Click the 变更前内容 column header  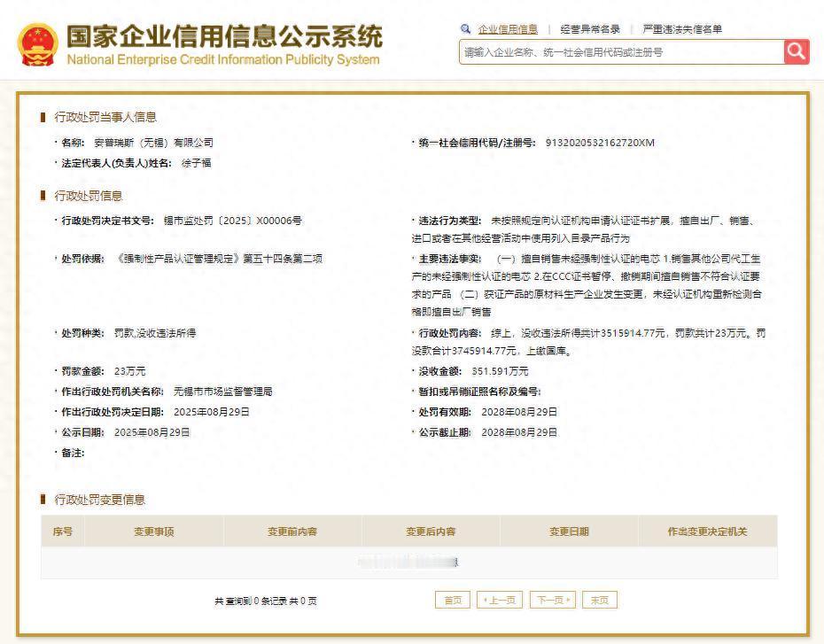[292, 531]
